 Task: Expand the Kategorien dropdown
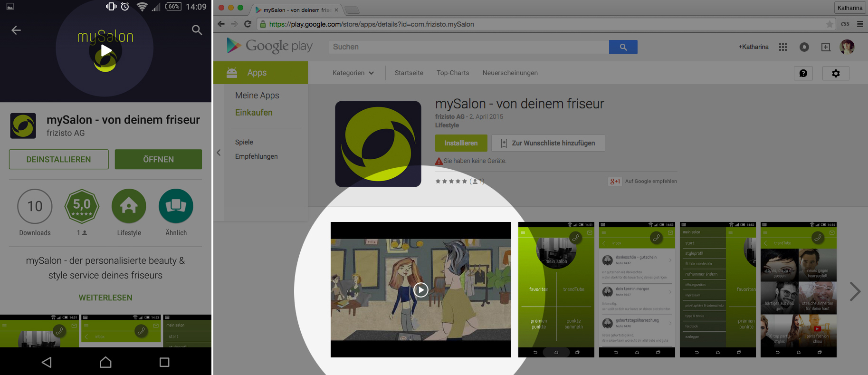click(353, 73)
